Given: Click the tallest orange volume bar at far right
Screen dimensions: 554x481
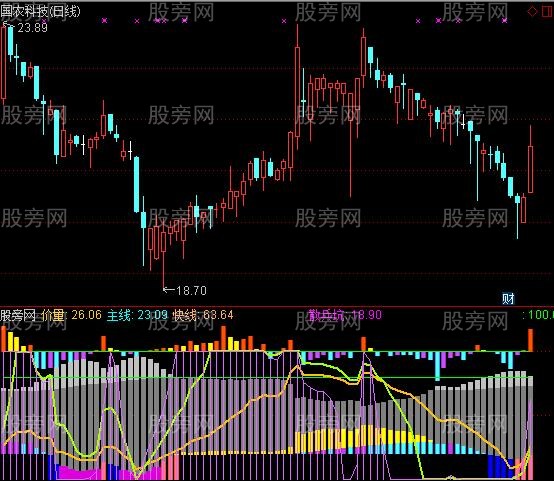Looking at the screenshot, I should [530, 340].
